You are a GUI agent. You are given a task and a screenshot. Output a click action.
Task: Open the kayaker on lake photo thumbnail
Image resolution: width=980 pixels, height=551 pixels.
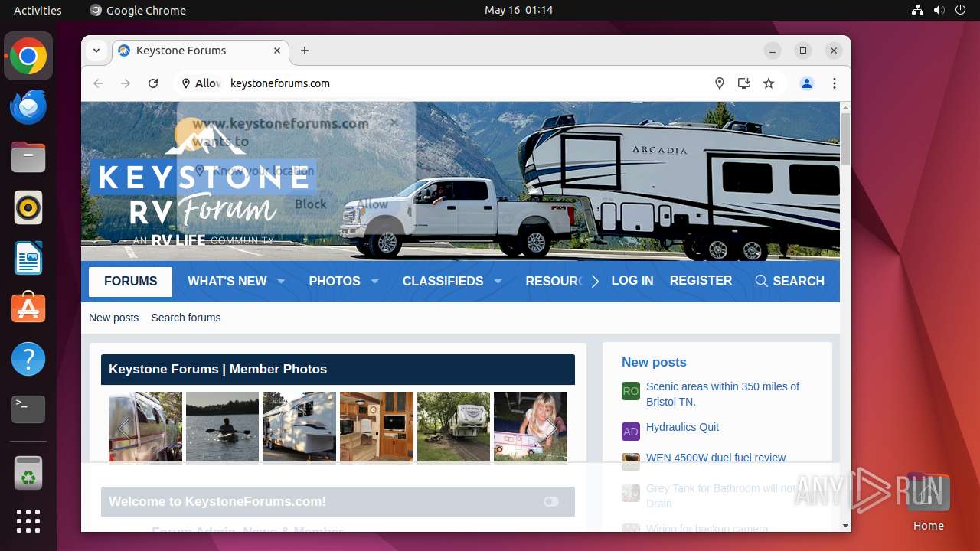tap(223, 427)
